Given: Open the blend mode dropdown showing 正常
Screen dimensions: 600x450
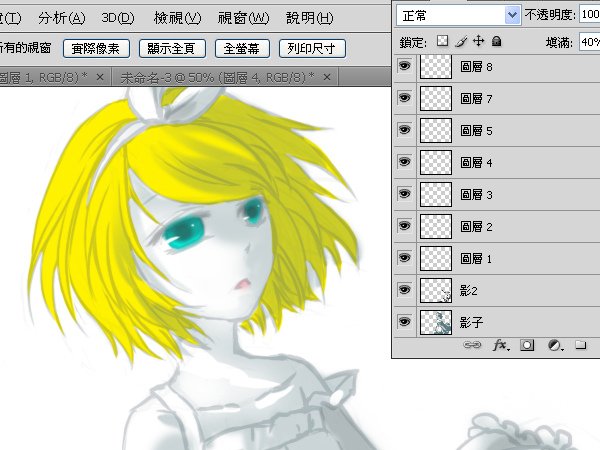Looking at the screenshot, I should click(x=458, y=15).
